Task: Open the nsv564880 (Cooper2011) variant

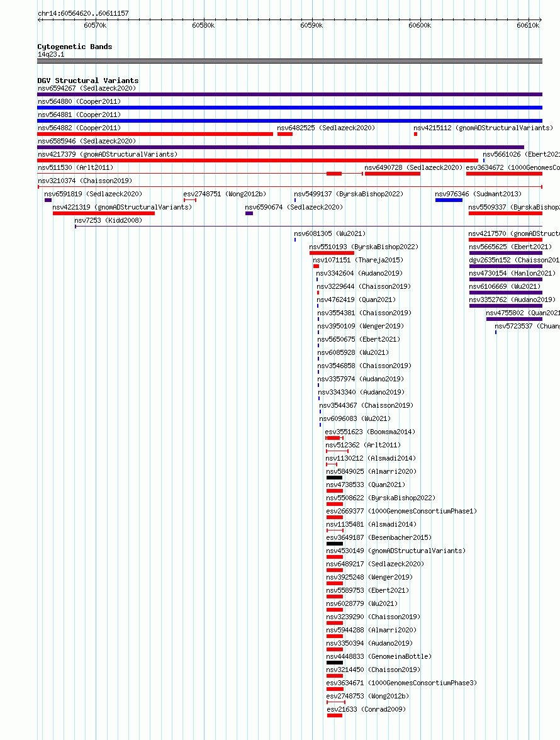Action: coord(79,101)
